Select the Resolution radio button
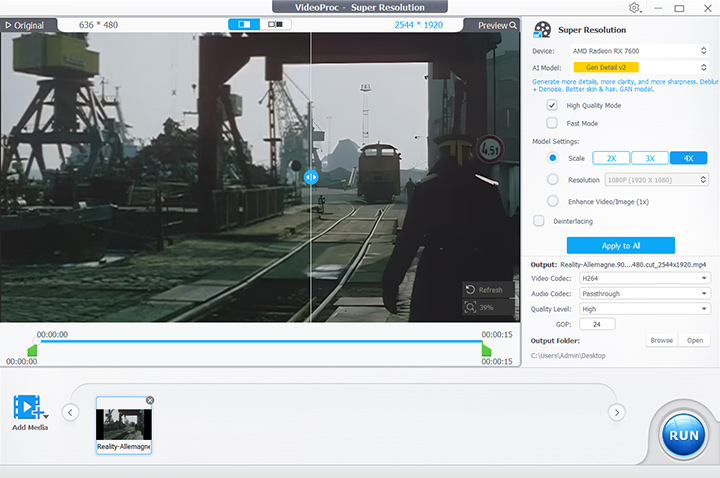 pos(552,179)
